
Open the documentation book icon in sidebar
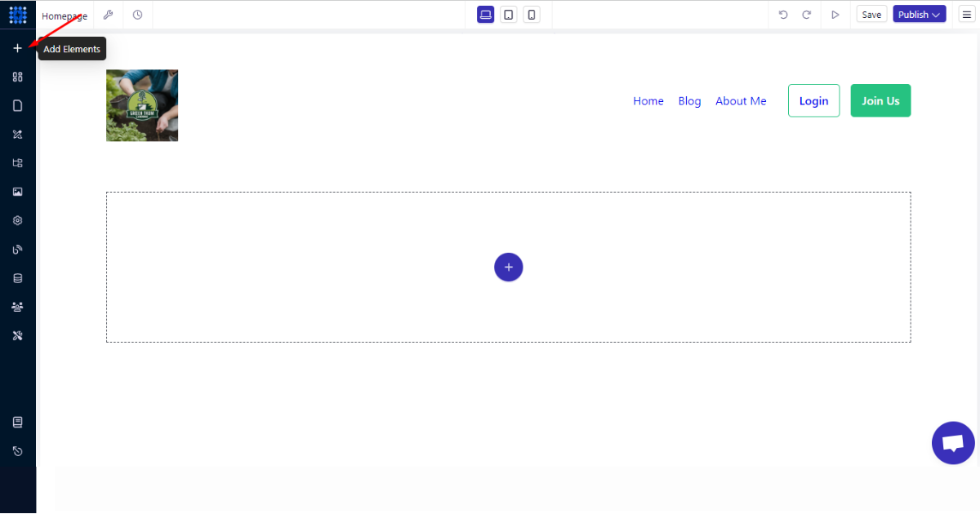[x=17, y=422]
